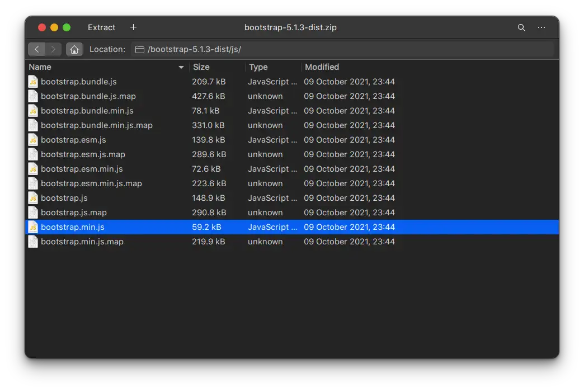Click the 59.2 kB size cell

tap(207, 226)
